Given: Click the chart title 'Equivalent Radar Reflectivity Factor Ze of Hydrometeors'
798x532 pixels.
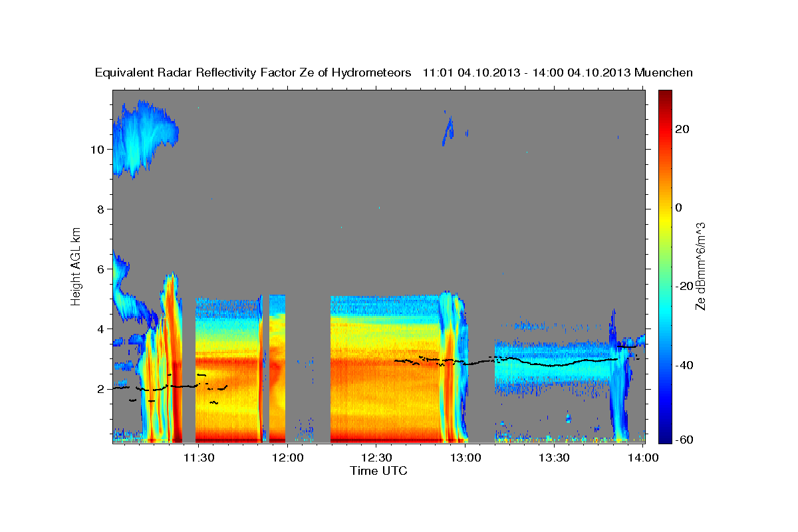Looking at the screenshot, I should point(253,73).
